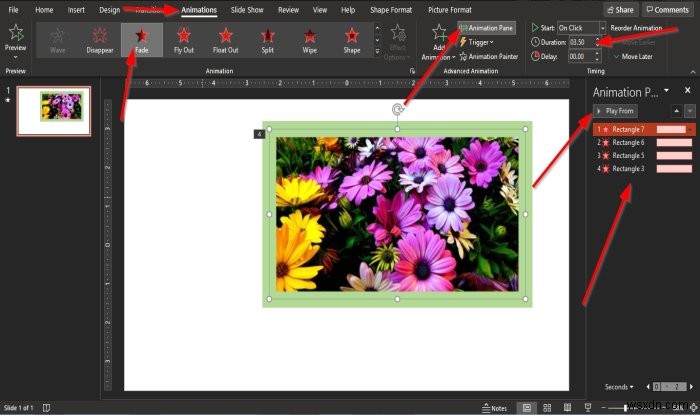This screenshot has width=700, height=415.
Task: Increase the Duration with stepper arrows
Action: click(597, 39)
